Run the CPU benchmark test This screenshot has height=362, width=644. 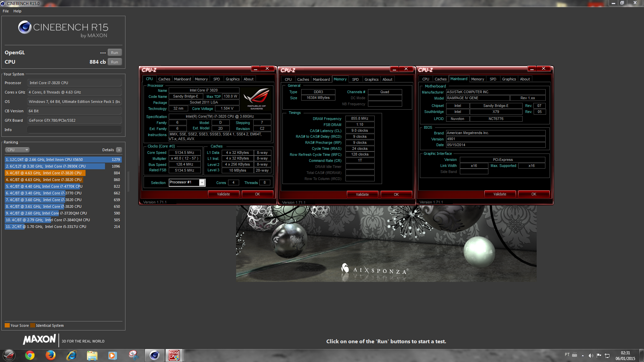pyautogui.click(x=114, y=62)
